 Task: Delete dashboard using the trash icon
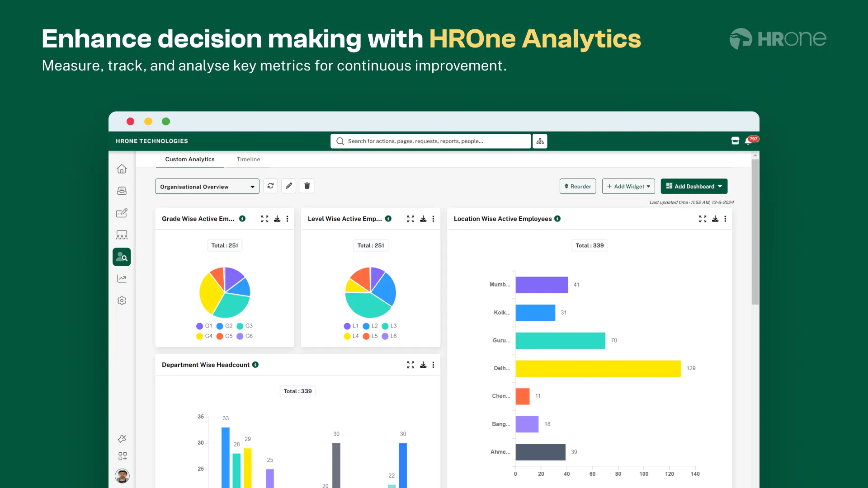pos(307,186)
